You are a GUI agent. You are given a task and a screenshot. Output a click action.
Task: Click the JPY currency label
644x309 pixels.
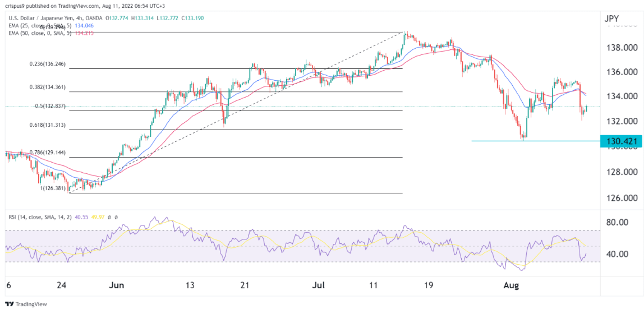[612, 19]
